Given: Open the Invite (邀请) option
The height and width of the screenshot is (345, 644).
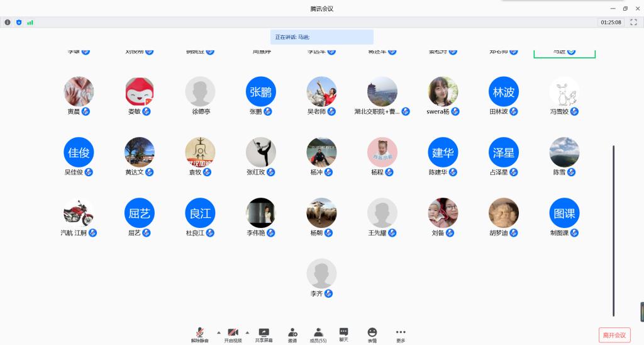Looking at the screenshot, I should pyautogui.click(x=292, y=332).
